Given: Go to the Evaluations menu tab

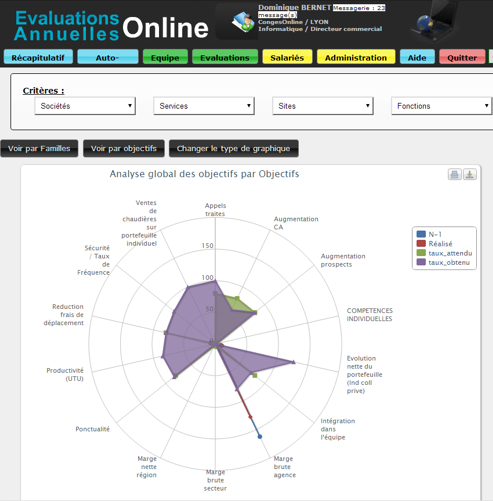Looking at the screenshot, I should 225,57.
